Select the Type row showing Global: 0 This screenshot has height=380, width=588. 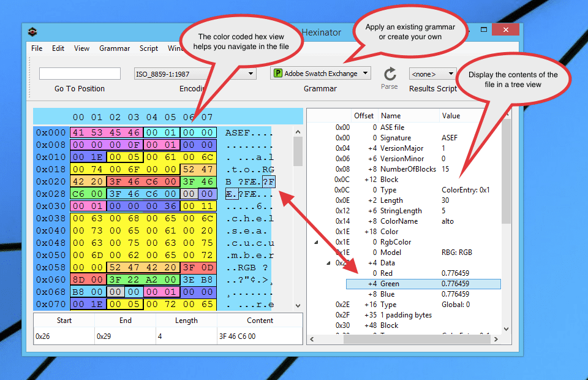click(x=405, y=305)
